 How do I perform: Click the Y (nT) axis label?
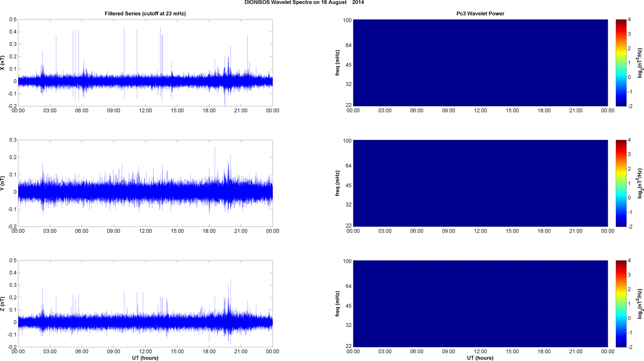click(x=3, y=183)
